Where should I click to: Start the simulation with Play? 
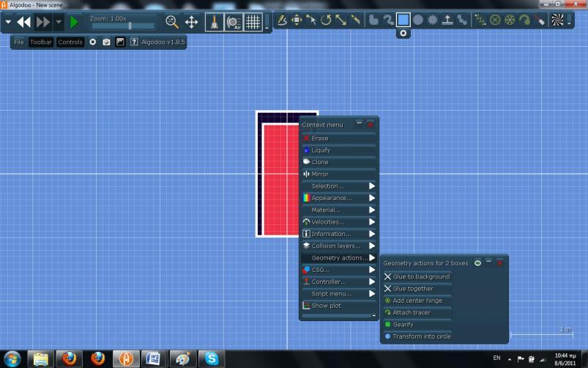[x=74, y=22]
